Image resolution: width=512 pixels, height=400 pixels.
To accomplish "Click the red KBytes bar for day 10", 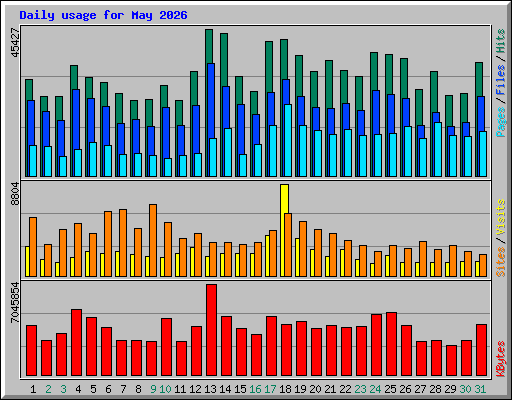I will [166, 347].
